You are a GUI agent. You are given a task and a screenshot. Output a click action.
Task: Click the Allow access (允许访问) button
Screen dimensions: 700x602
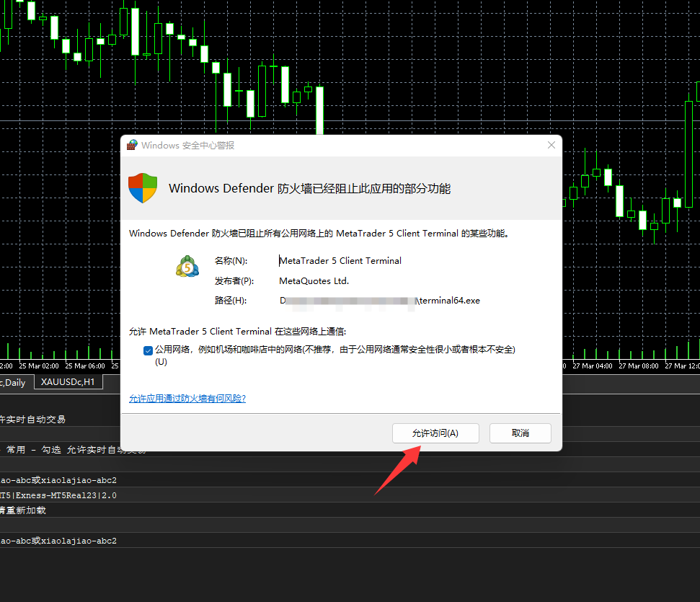coord(435,433)
